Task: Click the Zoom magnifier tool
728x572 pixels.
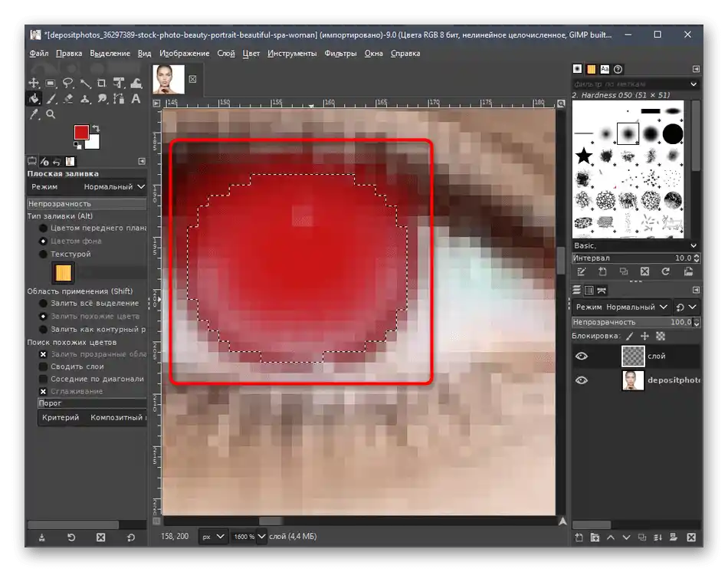Action: click(x=51, y=115)
